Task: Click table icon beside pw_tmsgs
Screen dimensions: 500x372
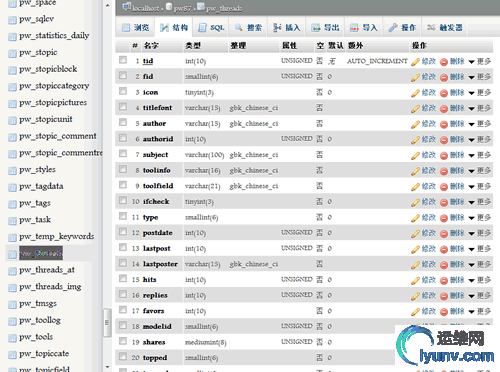Action: point(12,305)
